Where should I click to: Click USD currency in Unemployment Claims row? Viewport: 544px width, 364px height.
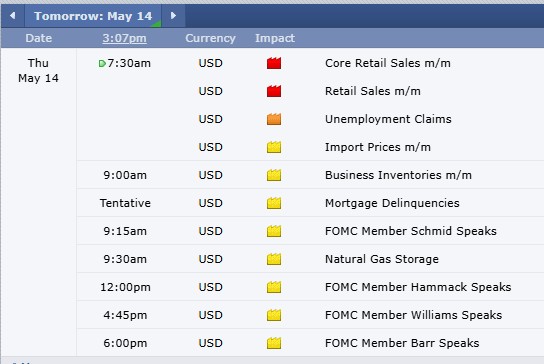click(x=210, y=119)
